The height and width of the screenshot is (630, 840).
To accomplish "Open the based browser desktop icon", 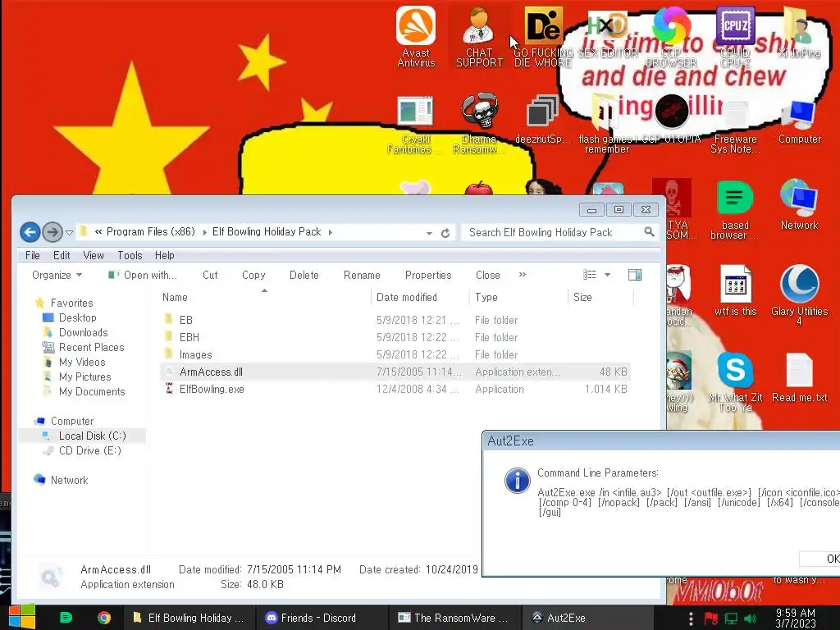I will [x=734, y=210].
